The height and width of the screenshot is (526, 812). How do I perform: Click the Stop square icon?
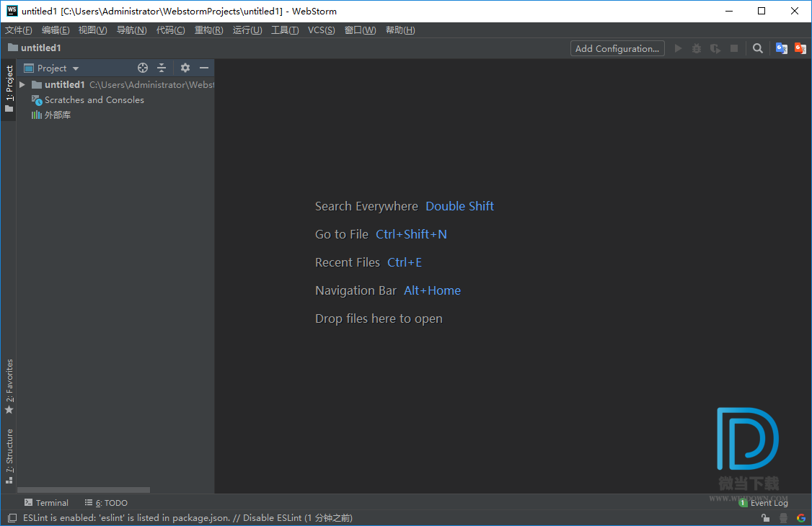tap(734, 48)
